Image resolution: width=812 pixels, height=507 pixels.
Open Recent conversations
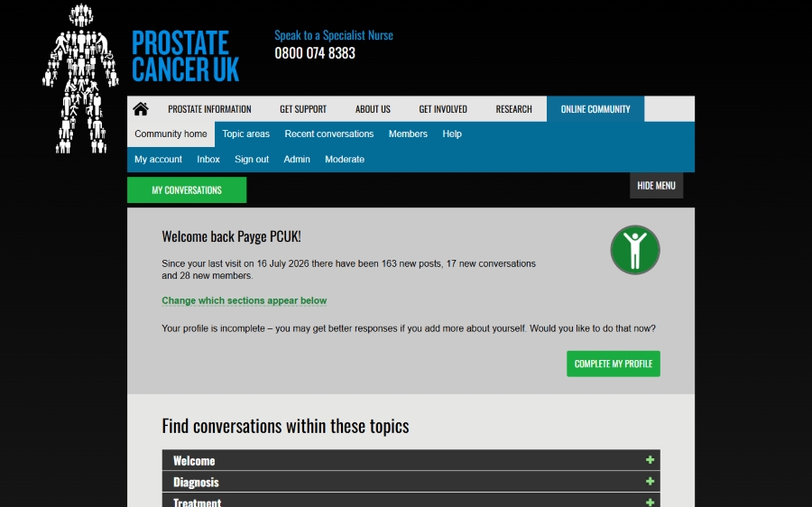pyautogui.click(x=328, y=134)
